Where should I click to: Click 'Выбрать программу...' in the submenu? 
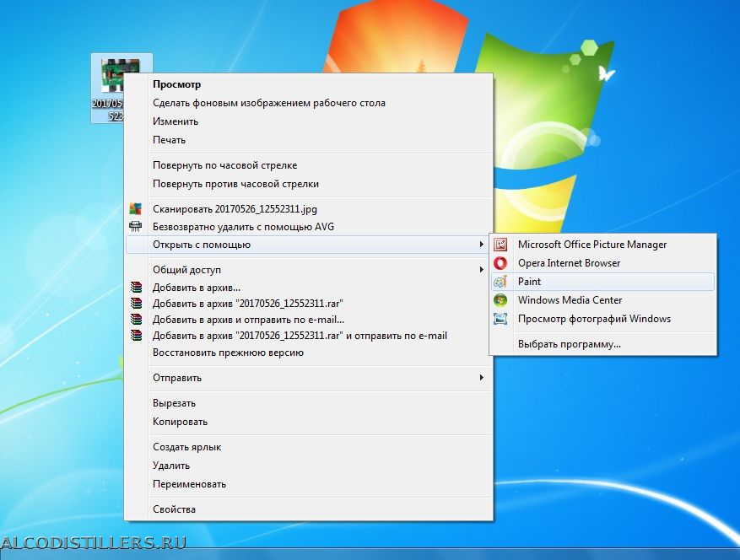(569, 344)
